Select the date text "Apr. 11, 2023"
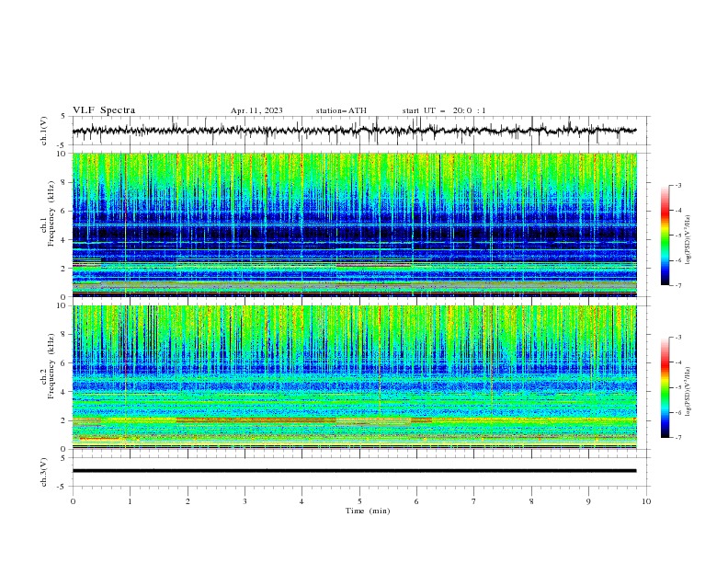The height and width of the screenshot is (563, 728). click(x=256, y=110)
